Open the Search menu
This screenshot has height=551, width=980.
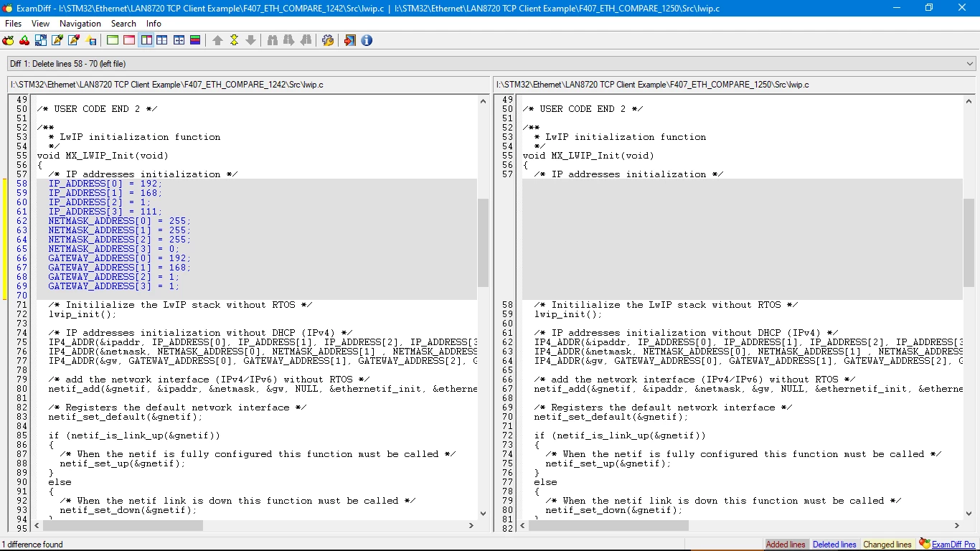click(123, 24)
